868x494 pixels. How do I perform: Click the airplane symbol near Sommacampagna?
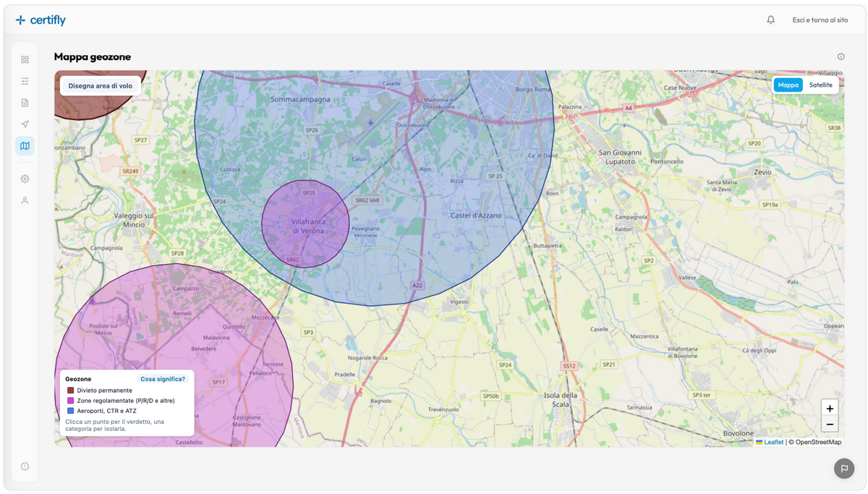[370, 123]
